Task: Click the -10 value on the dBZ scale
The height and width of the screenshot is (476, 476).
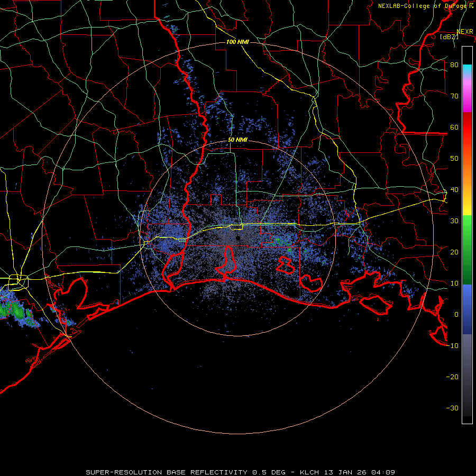Action: click(x=452, y=346)
